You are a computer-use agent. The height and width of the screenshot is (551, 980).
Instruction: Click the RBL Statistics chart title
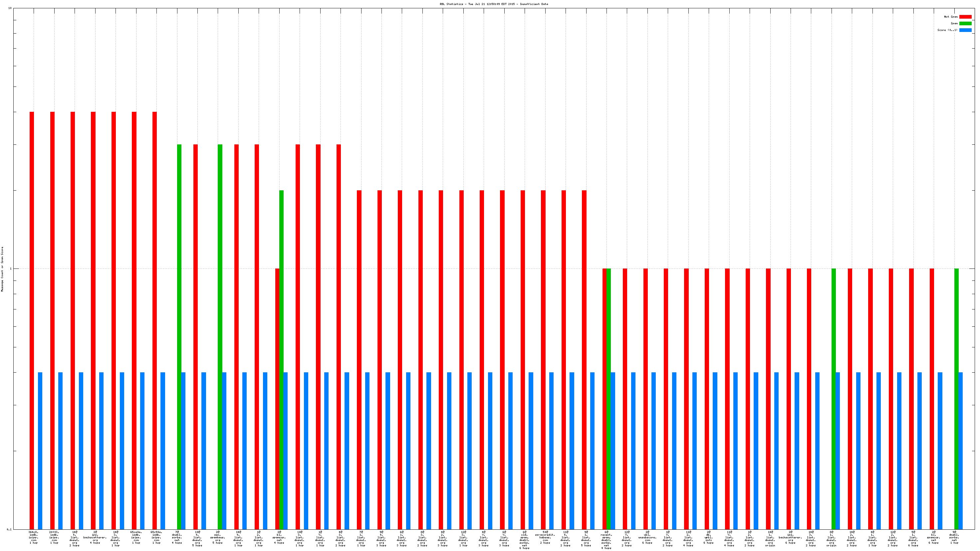pyautogui.click(x=494, y=4)
